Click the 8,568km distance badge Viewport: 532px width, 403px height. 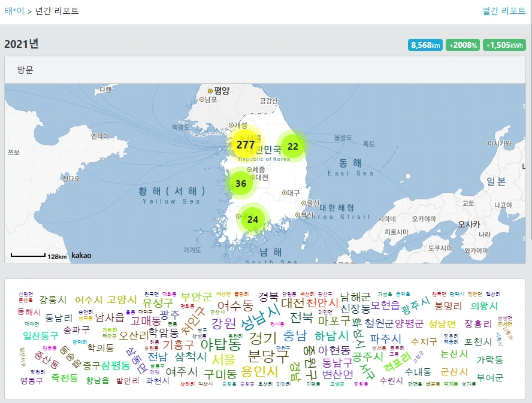(x=425, y=45)
